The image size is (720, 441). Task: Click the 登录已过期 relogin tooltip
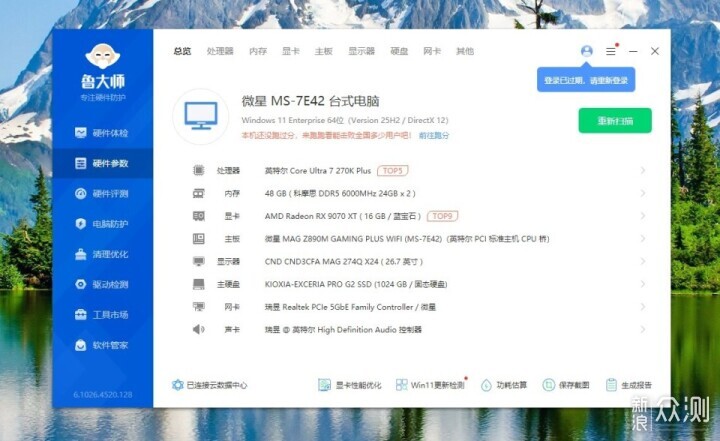[586, 80]
